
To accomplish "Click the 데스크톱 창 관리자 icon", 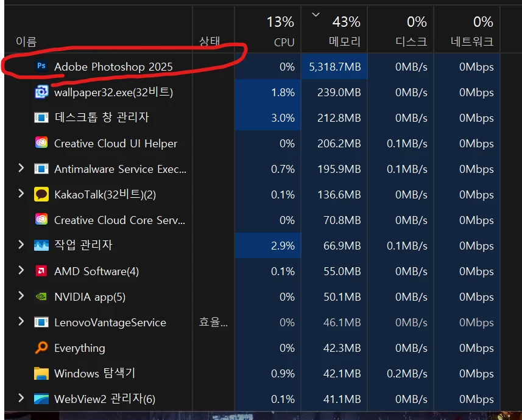I will click(41, 117).
